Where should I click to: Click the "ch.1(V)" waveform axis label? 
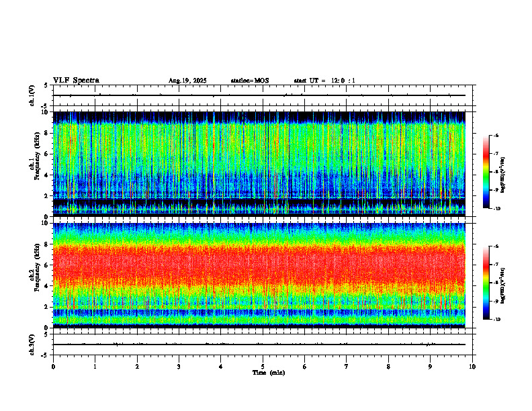tap(32, 95)
